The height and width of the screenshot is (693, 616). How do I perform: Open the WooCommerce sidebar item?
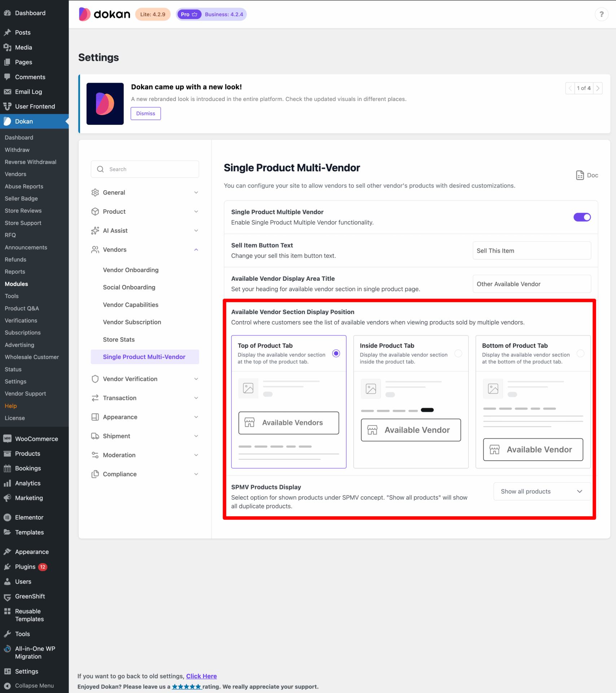[x=36, y=439]
